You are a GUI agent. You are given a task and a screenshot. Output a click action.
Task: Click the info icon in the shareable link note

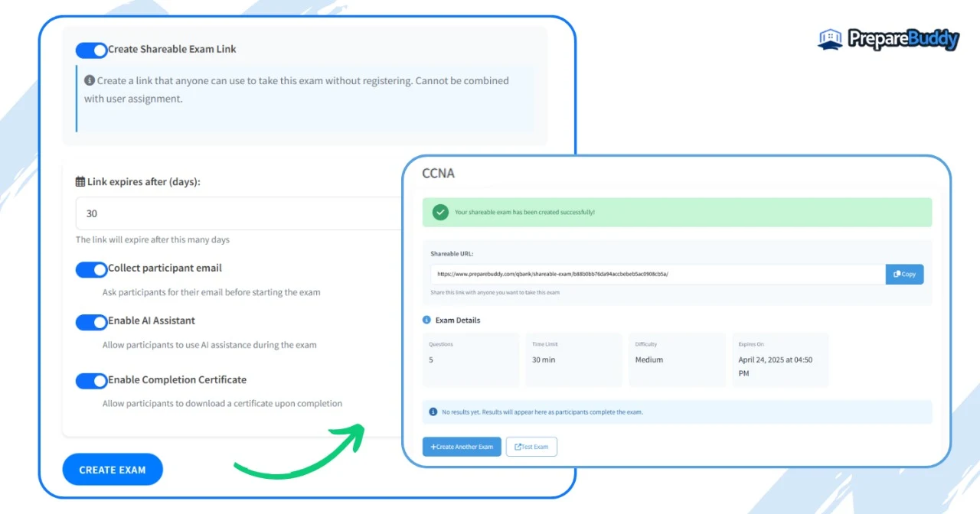pyautogui.click(x=90, y=80)
